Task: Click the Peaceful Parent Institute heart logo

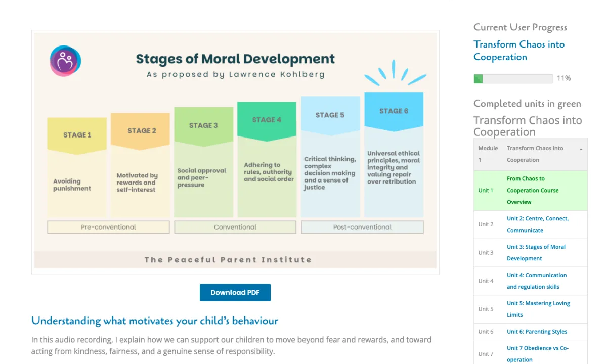Action: (x=65, y=61)
